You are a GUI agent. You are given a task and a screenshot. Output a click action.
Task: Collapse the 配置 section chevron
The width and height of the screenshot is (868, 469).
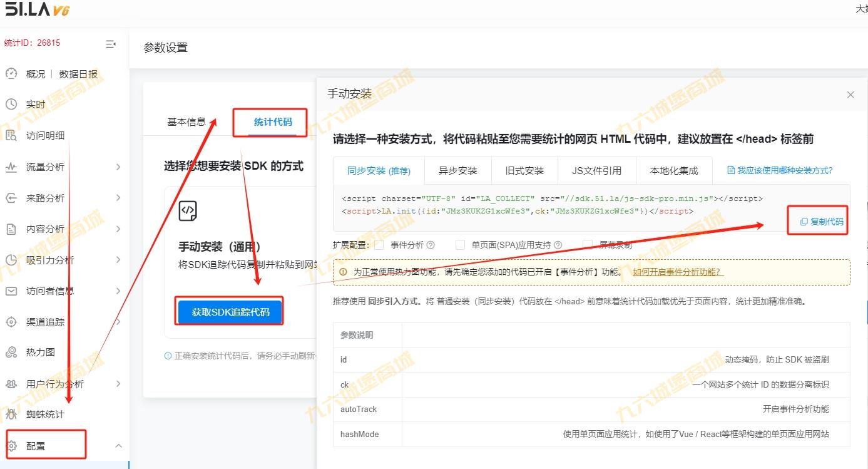(x=118, y=446)
